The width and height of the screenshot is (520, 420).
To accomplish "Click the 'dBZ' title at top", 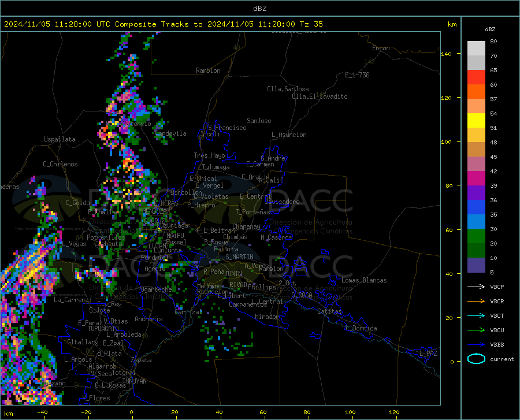I will coord(259,9).
